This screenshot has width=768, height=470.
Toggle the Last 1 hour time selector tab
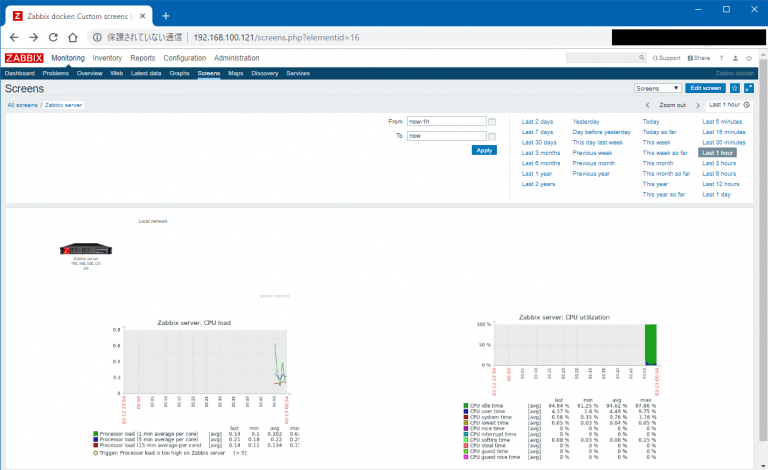click(729, 105)
